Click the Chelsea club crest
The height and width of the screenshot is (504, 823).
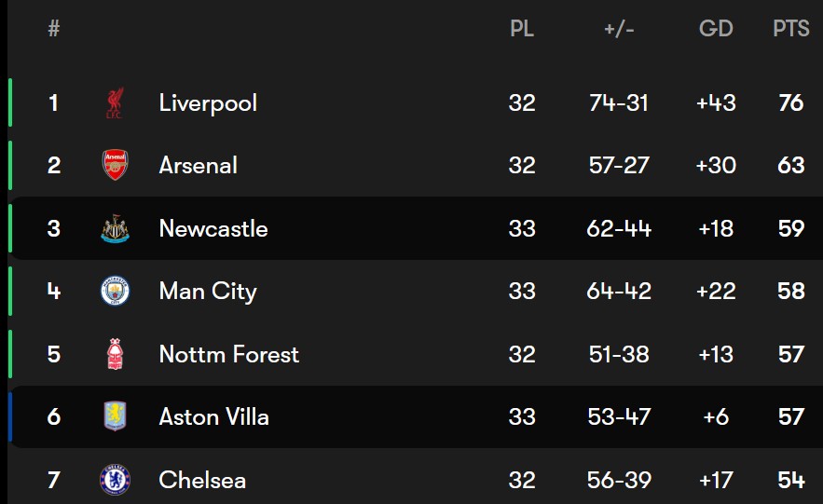click(115, 480)
